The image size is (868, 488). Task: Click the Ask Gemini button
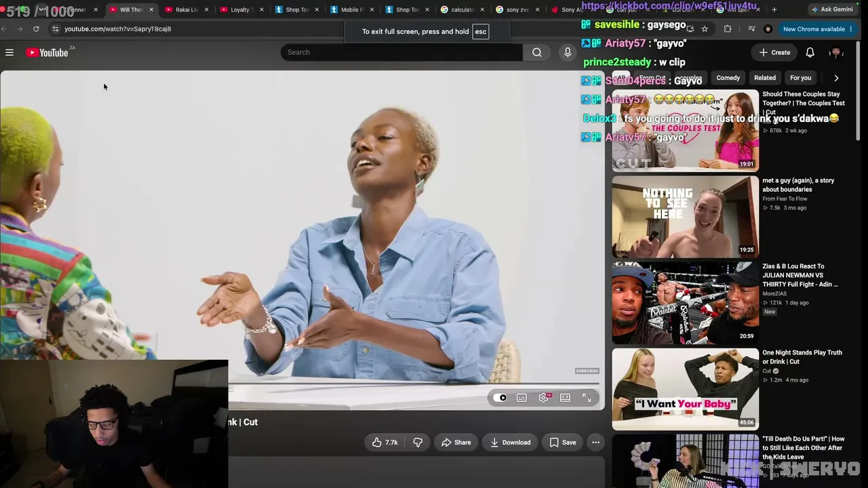[832, 9]
